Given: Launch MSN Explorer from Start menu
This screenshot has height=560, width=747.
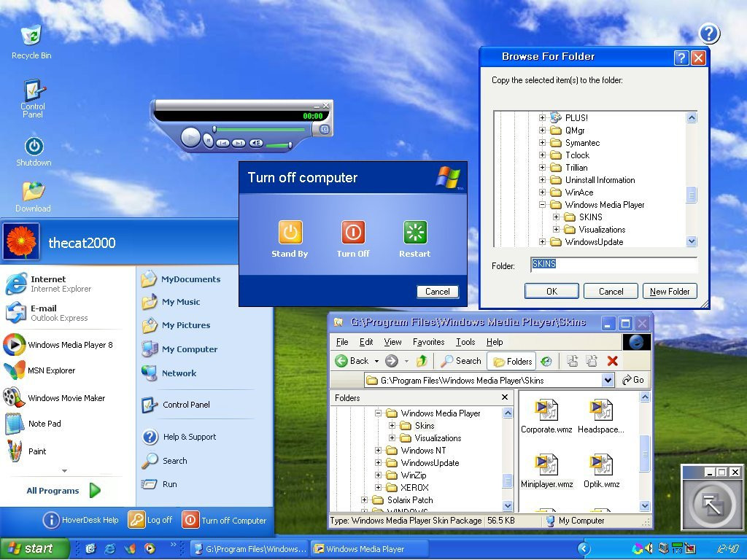Looking at the screenshot, I should pos(39,370).
